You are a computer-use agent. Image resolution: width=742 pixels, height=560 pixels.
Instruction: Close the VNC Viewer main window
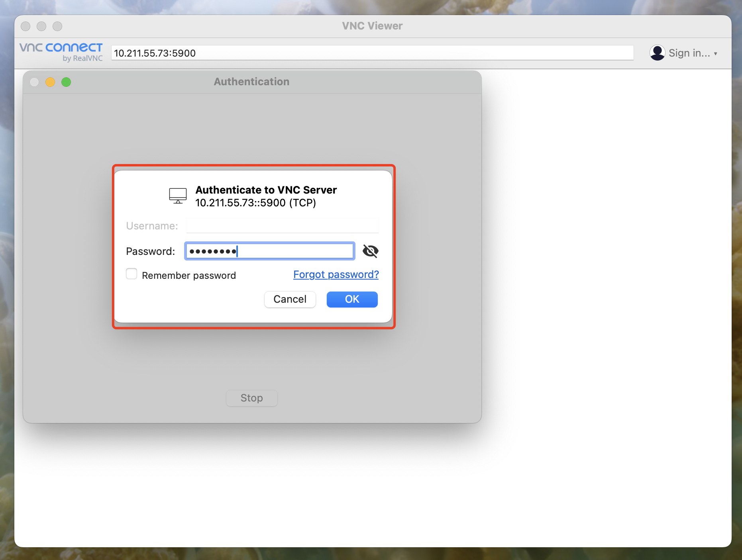26,26
